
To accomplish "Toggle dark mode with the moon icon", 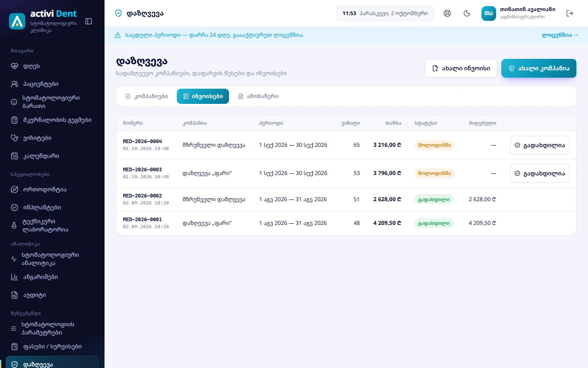I will coord(467,13).
